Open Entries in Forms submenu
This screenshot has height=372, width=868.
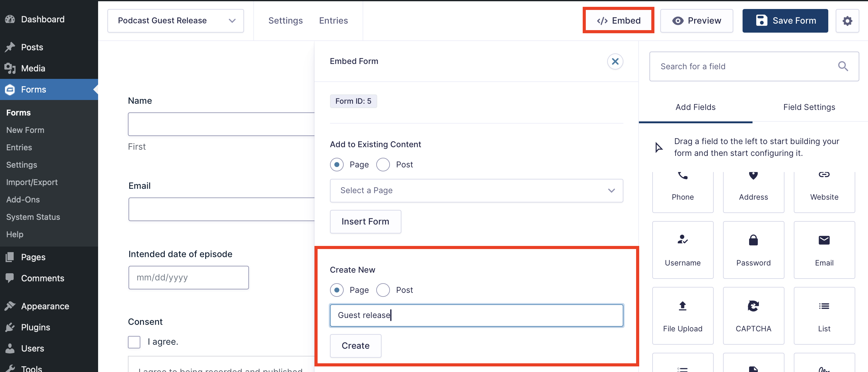point(19,147)
